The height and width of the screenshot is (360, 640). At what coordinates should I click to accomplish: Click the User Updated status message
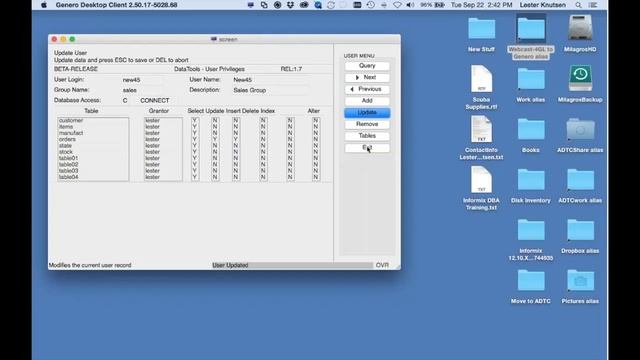point(230,265)
